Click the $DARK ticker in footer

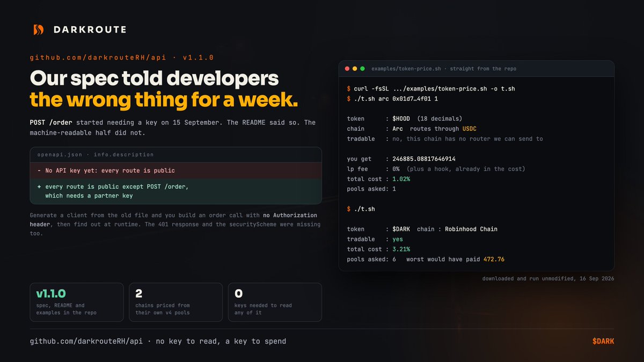[603, 341]
